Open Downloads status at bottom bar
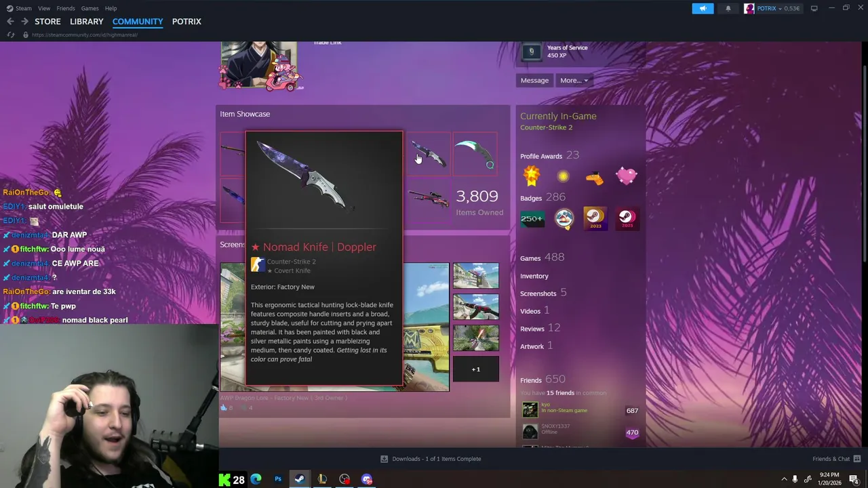868x488 pixels. 431,459
